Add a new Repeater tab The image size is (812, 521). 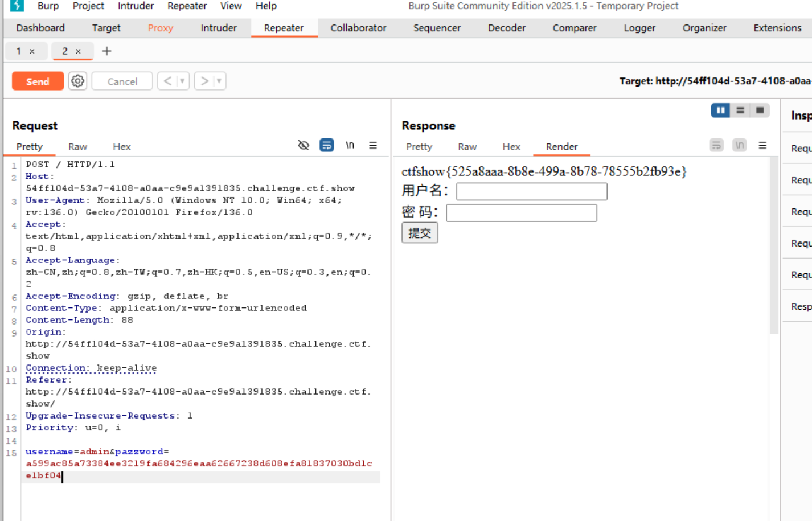coord(106,51)
